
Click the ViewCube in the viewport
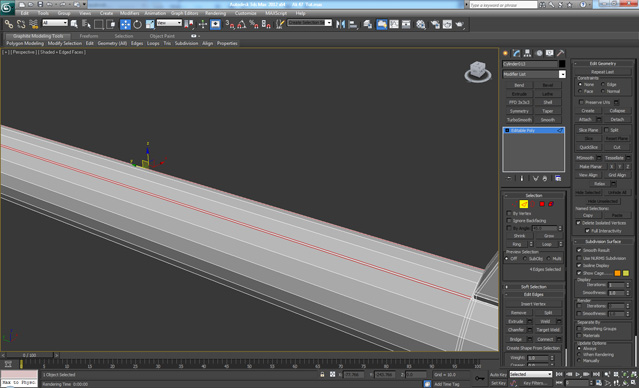(477, 72)
